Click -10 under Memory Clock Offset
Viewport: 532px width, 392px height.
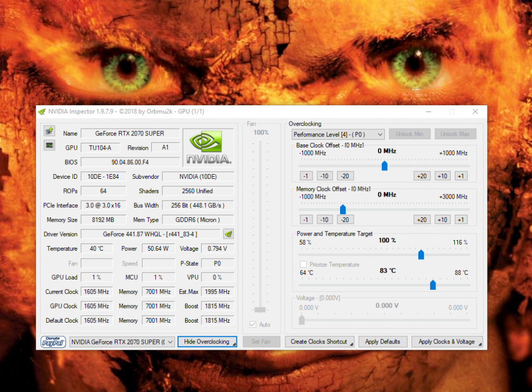(x=325, y=220)
